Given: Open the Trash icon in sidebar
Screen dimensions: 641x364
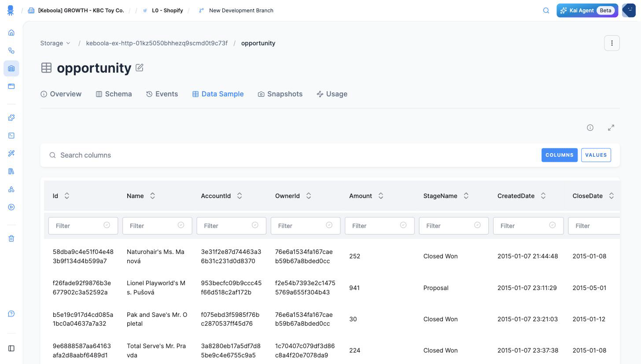Looking at the screenshot, I should click(x=11, y=239).
